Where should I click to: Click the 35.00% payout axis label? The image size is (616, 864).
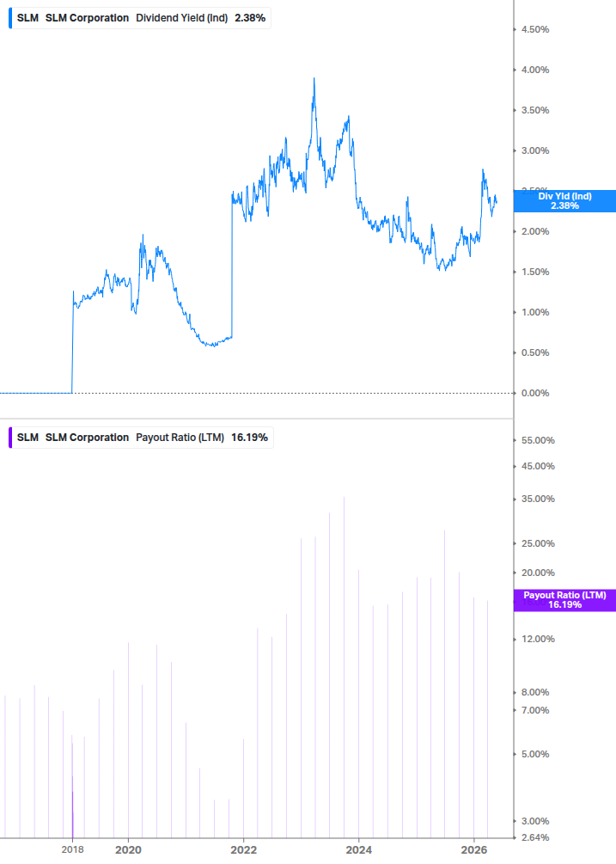pyautogui.click(x=538, y=499)
